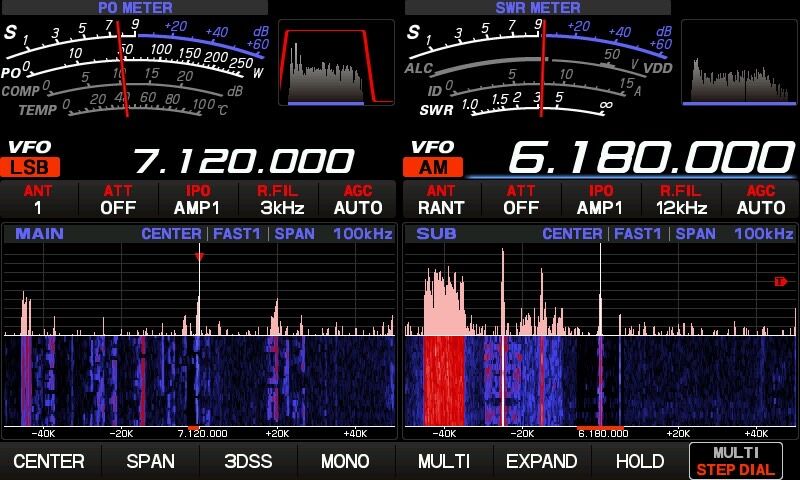Tap the red T marker in sub scope
Image resolution: width=800 pixels, height=480 pixels.
tap(780, 281)
